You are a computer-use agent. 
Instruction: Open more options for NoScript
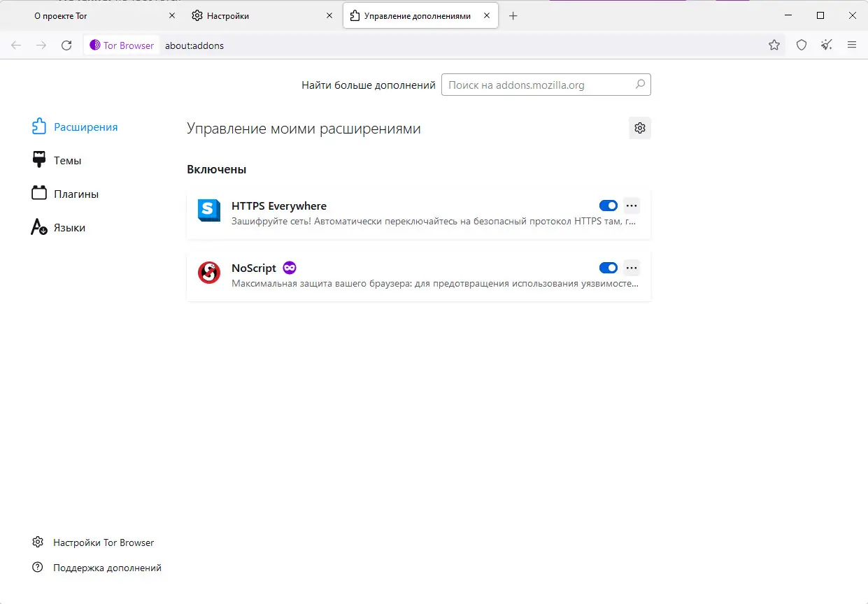(x=632, y=268)
